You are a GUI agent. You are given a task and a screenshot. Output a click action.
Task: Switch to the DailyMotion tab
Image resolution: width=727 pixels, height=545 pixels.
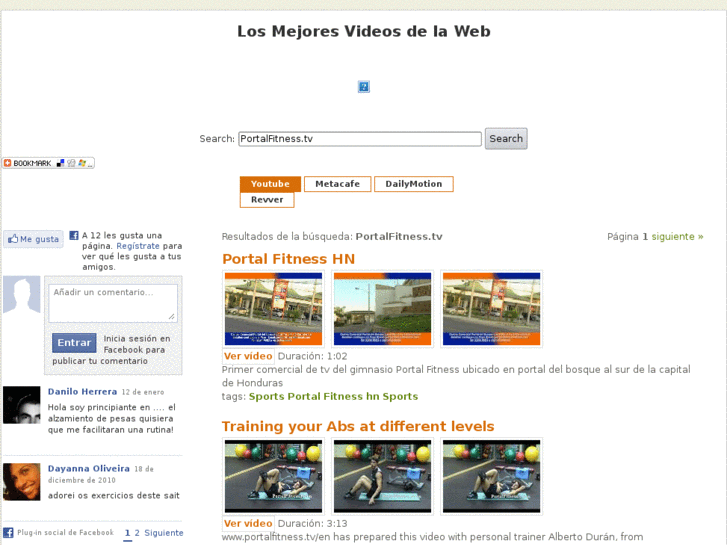pos(414,184)
